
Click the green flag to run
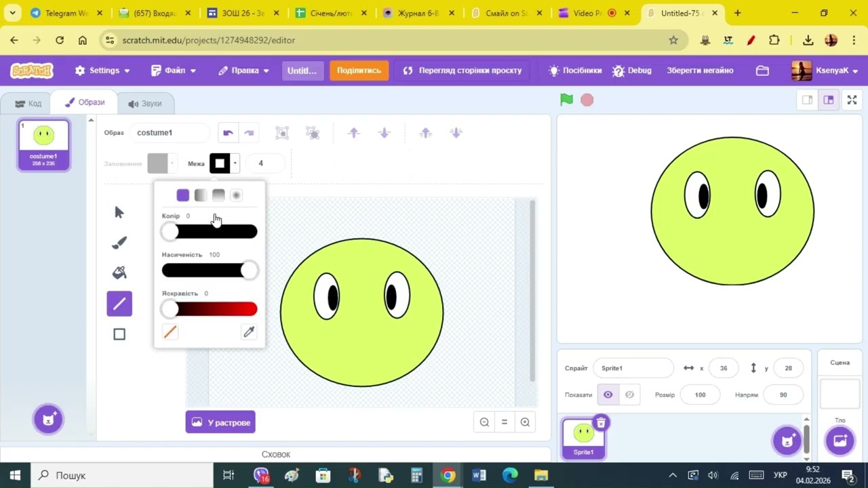[x=566, y=100]
